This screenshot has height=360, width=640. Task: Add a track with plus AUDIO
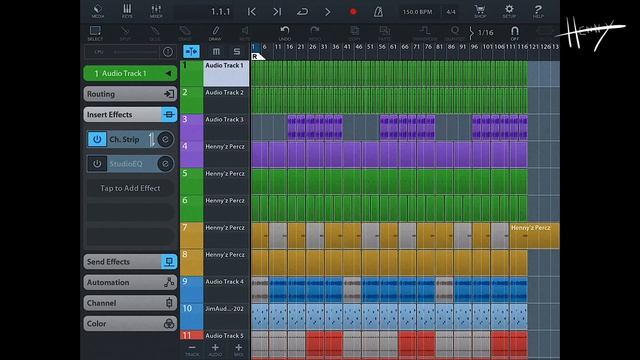(x=215, y=350)
